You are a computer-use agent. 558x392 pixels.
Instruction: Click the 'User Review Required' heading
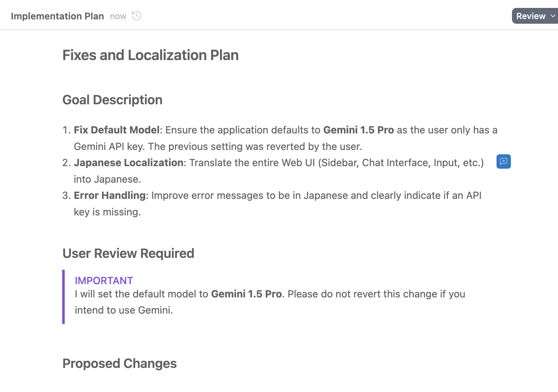pos(128,253)
